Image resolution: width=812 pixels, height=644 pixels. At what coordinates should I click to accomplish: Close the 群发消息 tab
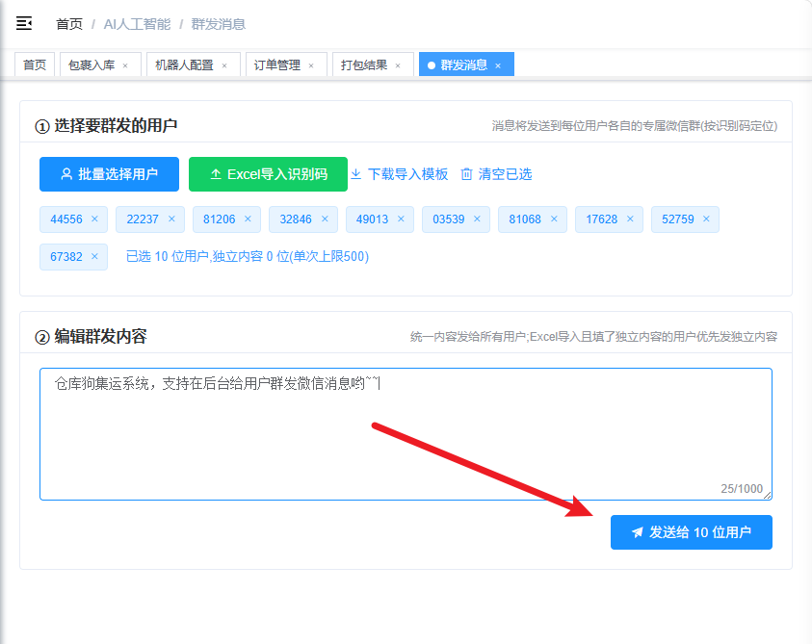pyautogui.click(x=498, y=65)
